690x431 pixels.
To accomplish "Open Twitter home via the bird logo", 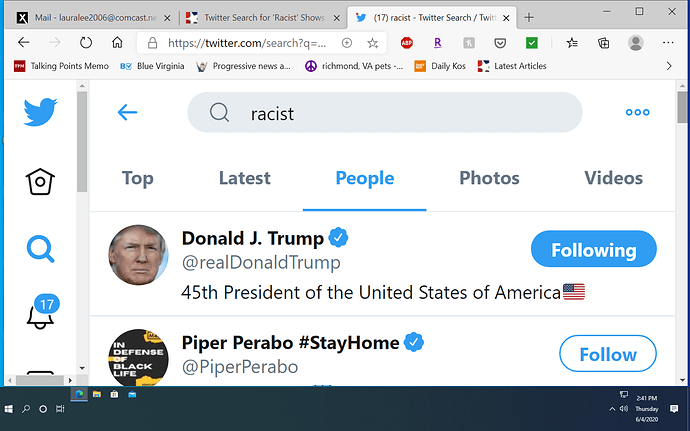I will [40, 112].
